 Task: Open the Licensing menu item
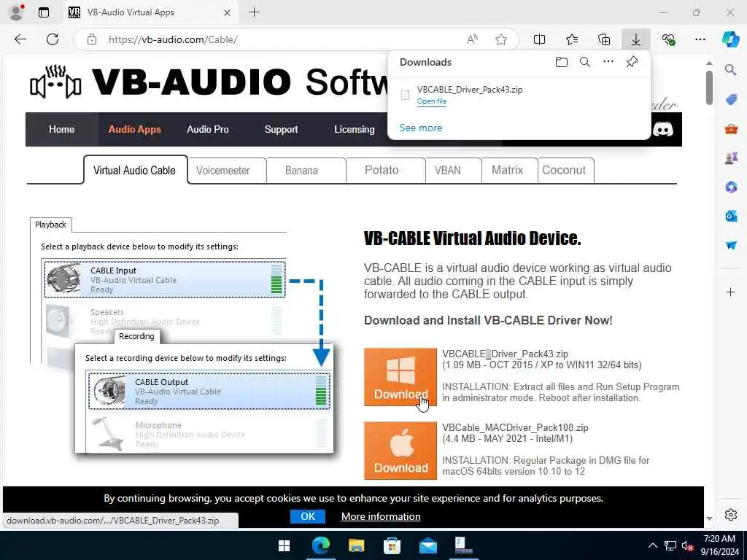click(x=355, y=129)
